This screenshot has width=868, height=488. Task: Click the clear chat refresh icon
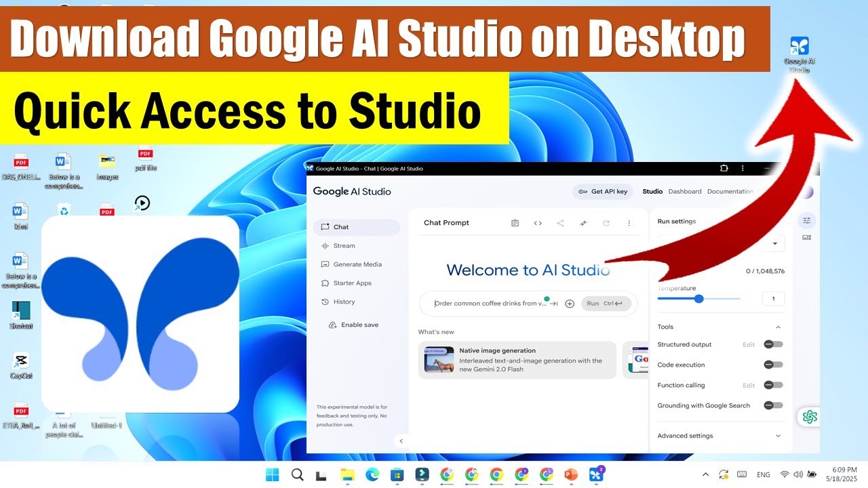[606, 223]
